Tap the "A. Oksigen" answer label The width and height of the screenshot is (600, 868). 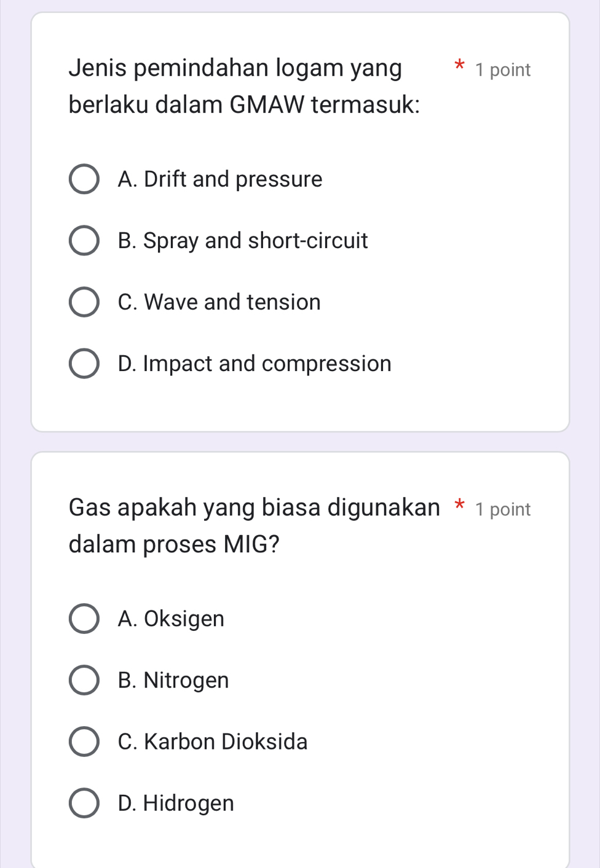click(x=171, y=619)
